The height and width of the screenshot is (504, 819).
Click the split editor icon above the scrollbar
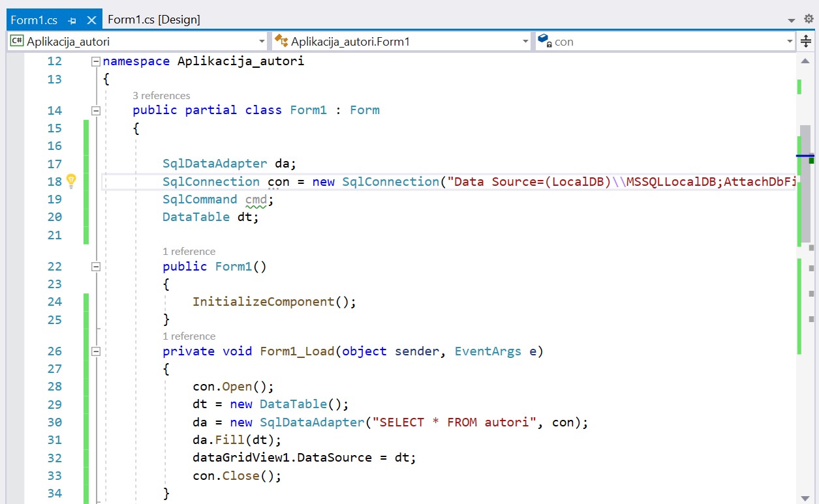point(806,42)
